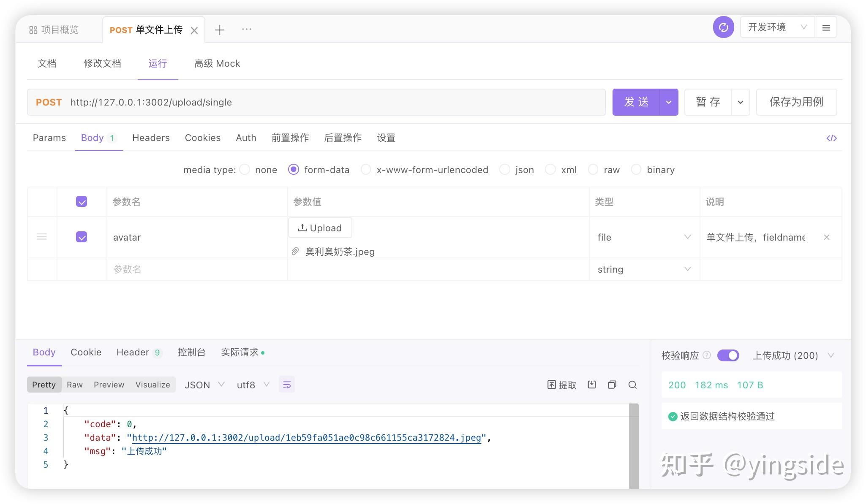Toggle the select-all parameters checkbox
866x504 pixels.
click(x=82, y=202)
